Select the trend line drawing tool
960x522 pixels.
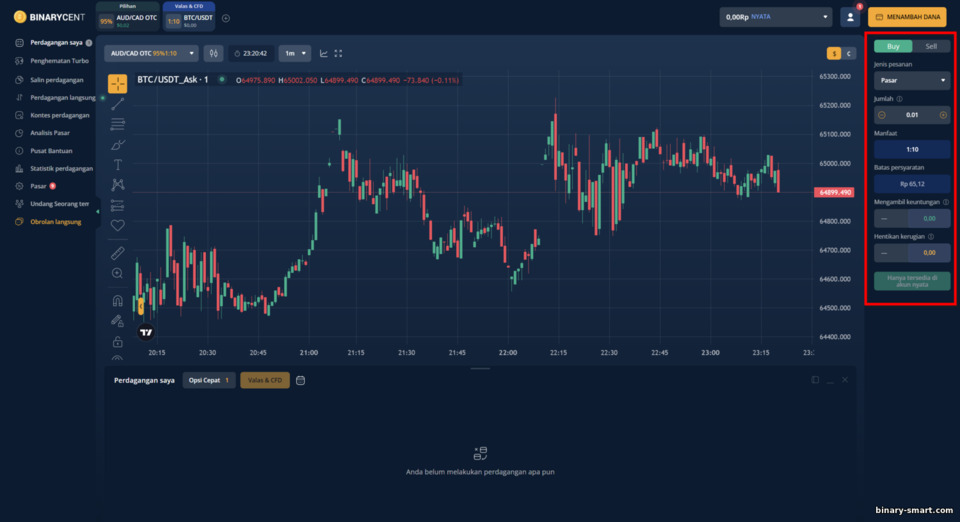tap(118, 104)
